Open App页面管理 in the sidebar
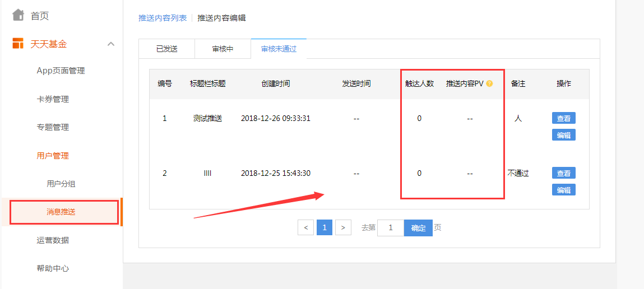The image size is (644, 289). tap(61, 71)
